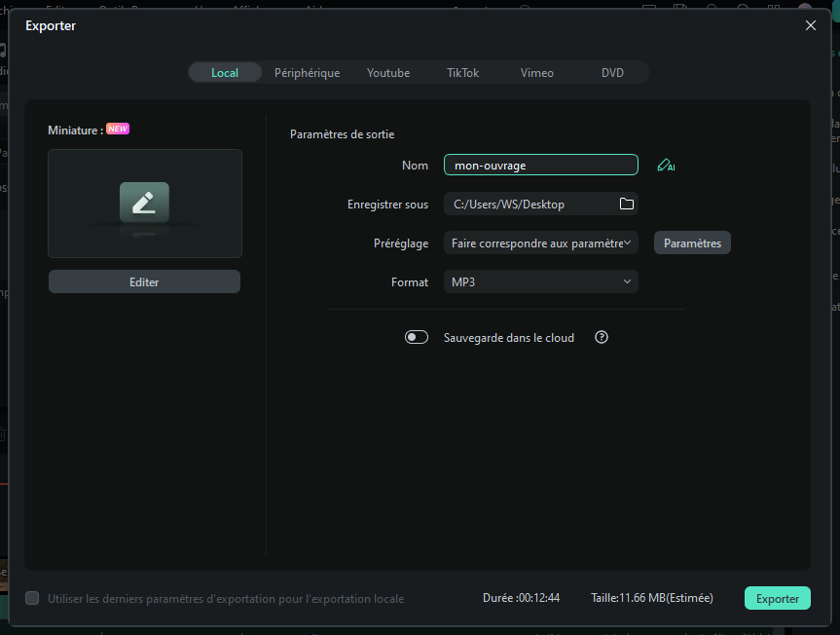Viewport: 840px width, 635px height.
Task: Click the Durée :00:12:44 text
Action: (x=522, y=598)
